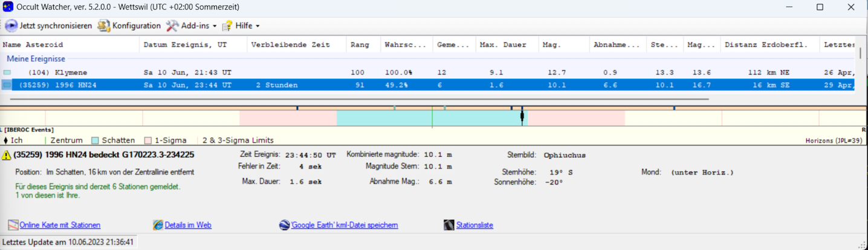Screen dimensions: 868x250
Task: Click the Hilfe icon in toolbar
Action: coord(227,26)
